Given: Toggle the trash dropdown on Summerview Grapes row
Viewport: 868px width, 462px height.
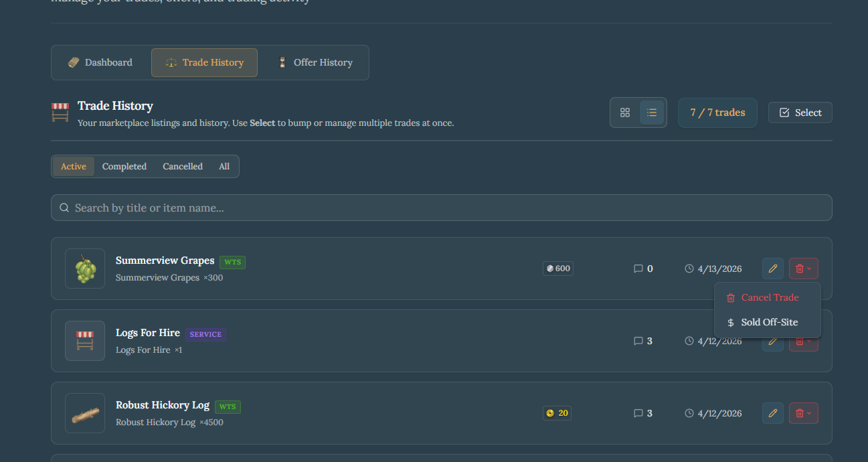Looking at the screenshot, I should 804,268.
